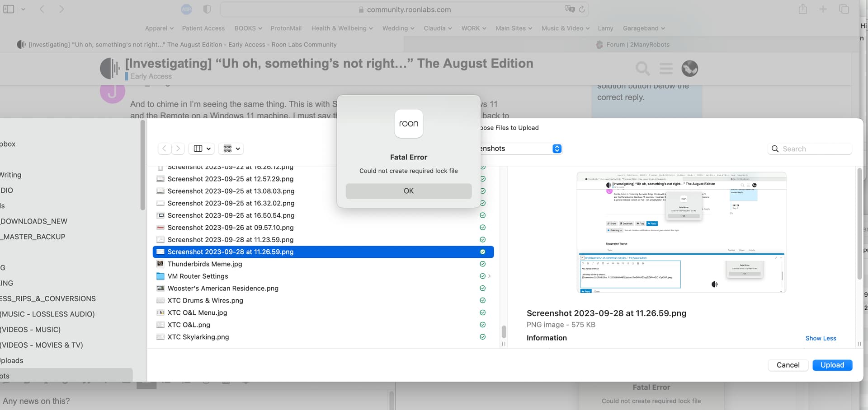Click sync status icon for XTC Skylarking.png

pyautogui.click(x=482, y=337)
